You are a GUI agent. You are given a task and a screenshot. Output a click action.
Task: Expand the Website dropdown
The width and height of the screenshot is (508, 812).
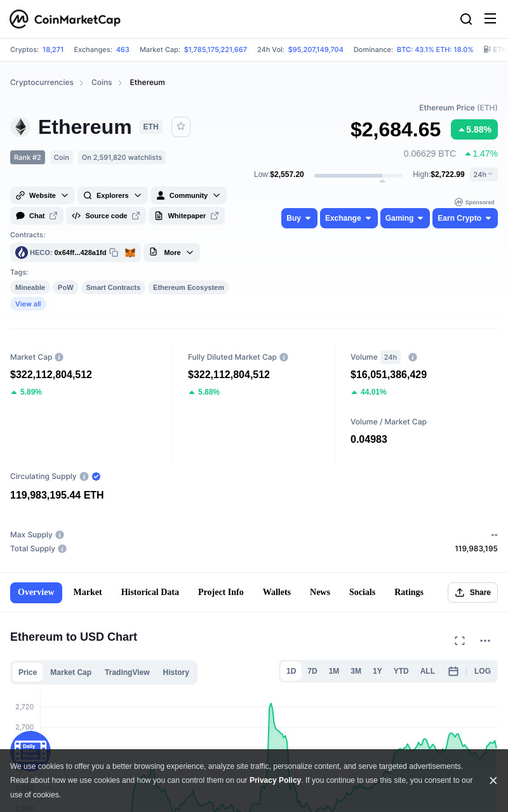(x=43, y=195)
